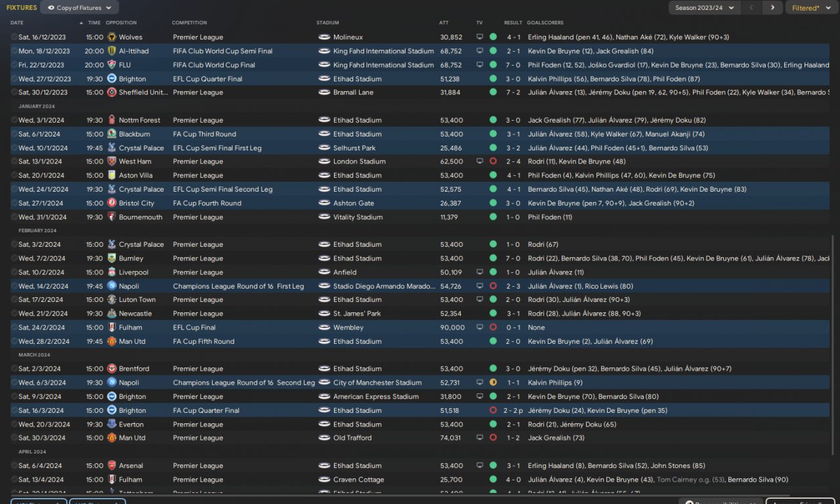The image size is (840, 504).
Task: Click the MARCH 2024 month heading
Action: 34,355
